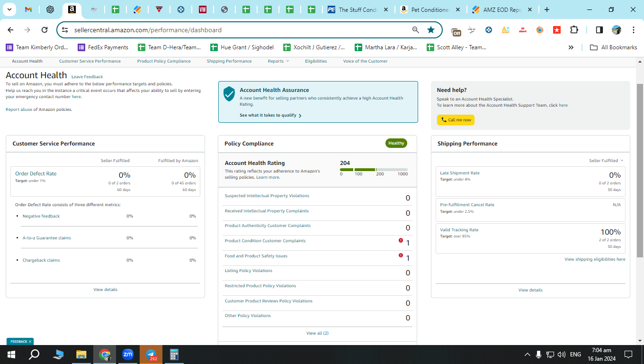The height and width of the screenshot is (364, 644).
Task: Open the IP Alert extension
Action: point(523,30)
